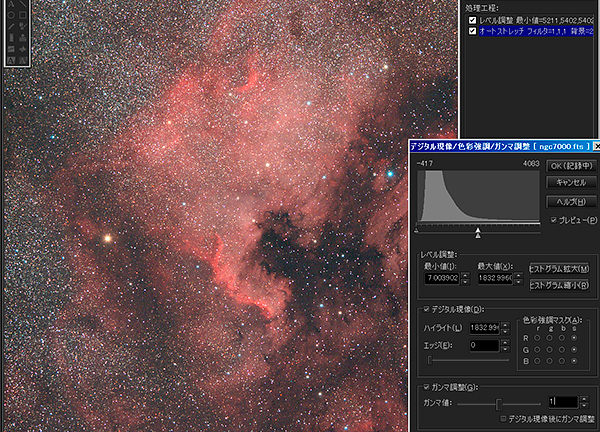Select the B row g mask radio button
This screenshot has height=432, width=600.
point(549,361)
